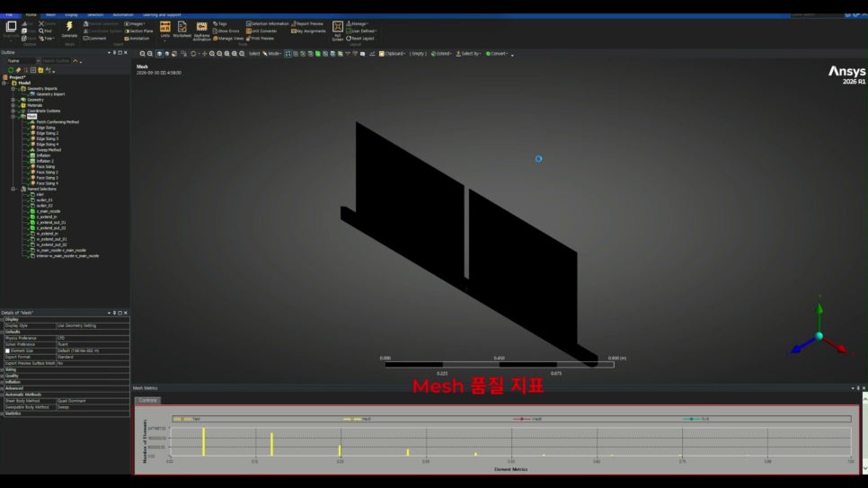868x488 pixels.
Task: Toggle z_extend_in named selection checkbox
Action: 32,217
